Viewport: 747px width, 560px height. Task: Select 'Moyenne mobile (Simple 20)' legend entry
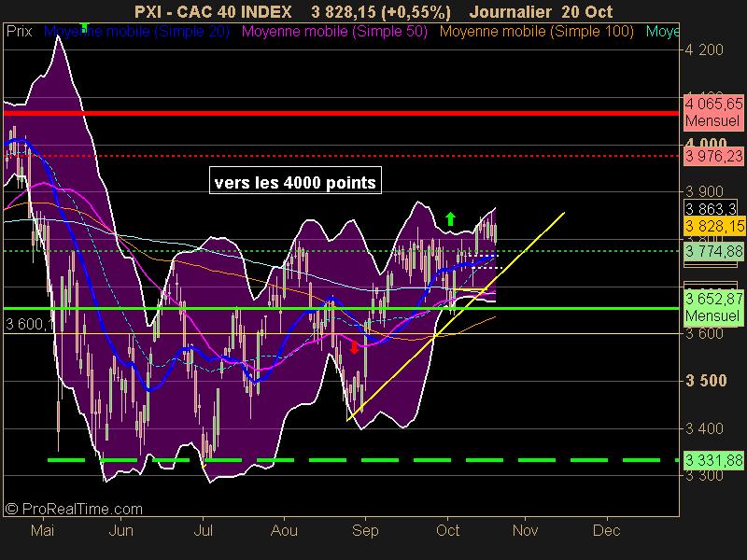(x=136, y=32)
